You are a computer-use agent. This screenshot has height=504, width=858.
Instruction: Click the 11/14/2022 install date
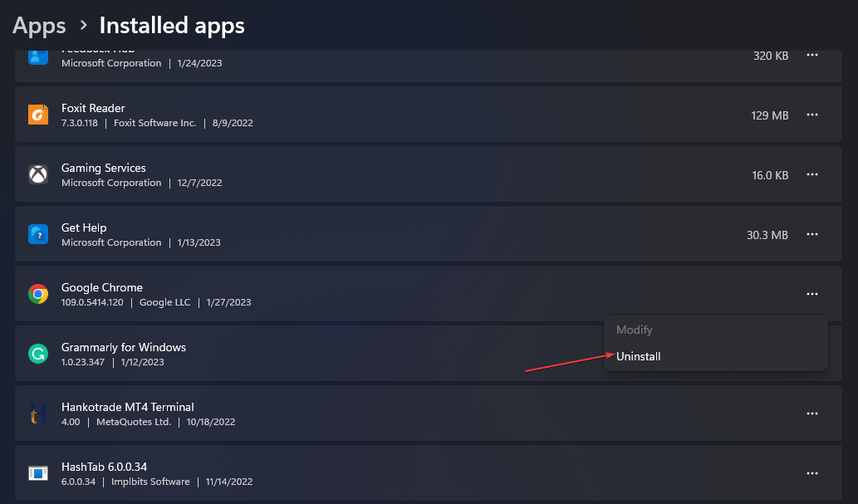pyautogui.click(x=229, y=482)
